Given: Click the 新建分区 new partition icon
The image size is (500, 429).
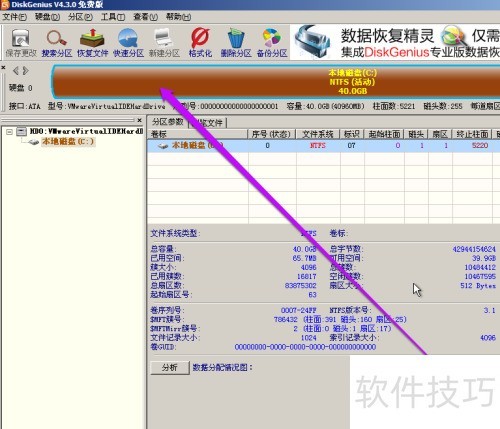Looking at the screenshot, I should click(164, 43).
